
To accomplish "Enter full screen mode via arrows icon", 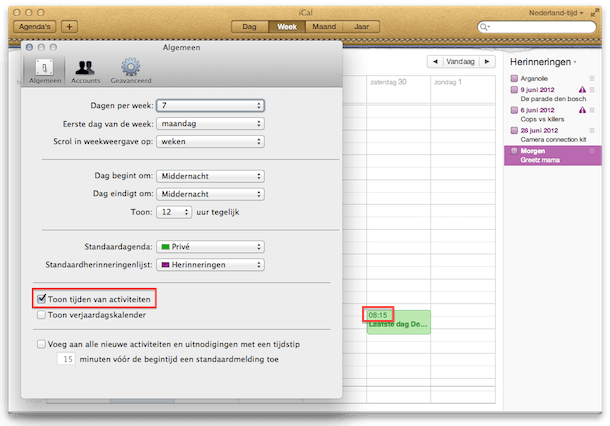I will point(594,13).
